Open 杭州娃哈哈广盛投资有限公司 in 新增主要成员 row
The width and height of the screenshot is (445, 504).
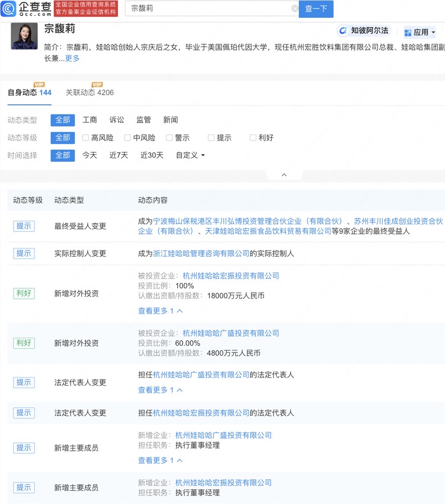click(223, 435)
